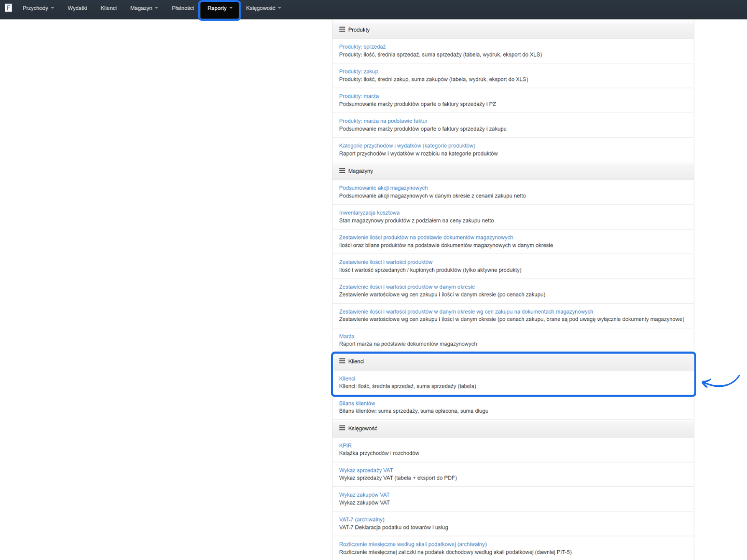Select Klienci in the top navigation bar

pyautogui.click(x=108, y=8)
